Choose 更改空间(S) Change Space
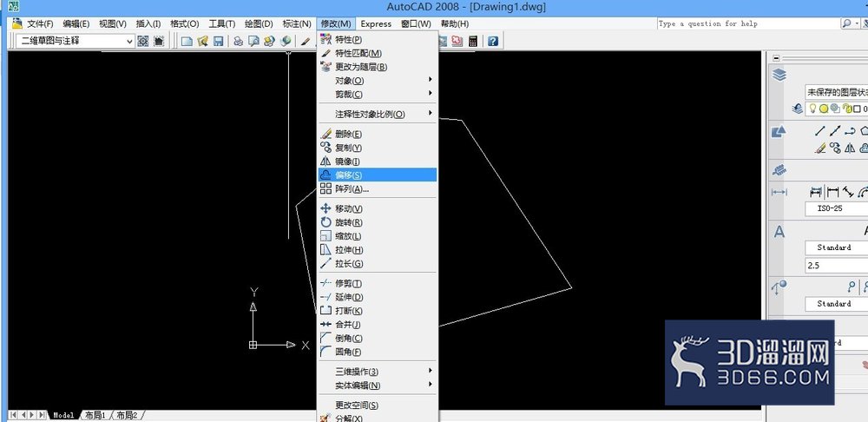 [378, 406]
